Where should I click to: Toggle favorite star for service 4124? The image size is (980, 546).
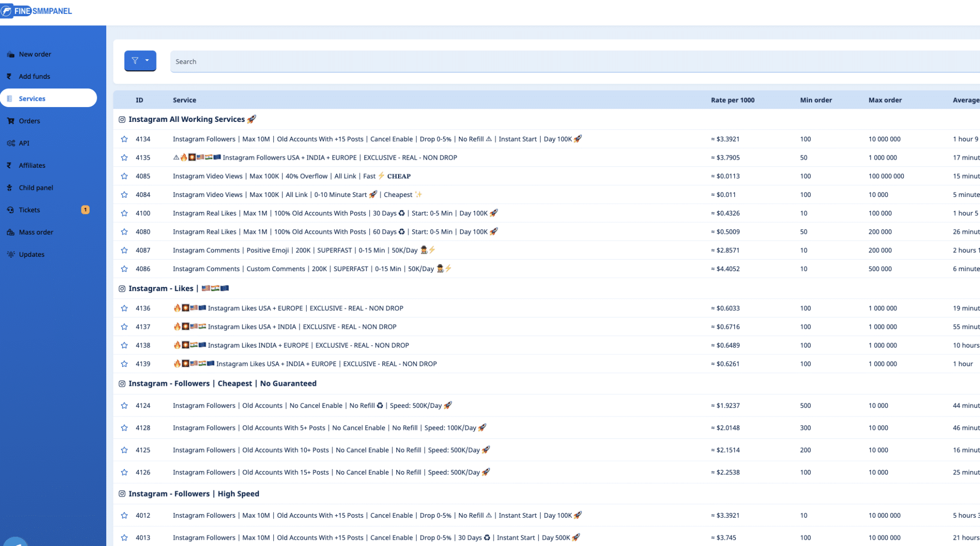point(124,406)
